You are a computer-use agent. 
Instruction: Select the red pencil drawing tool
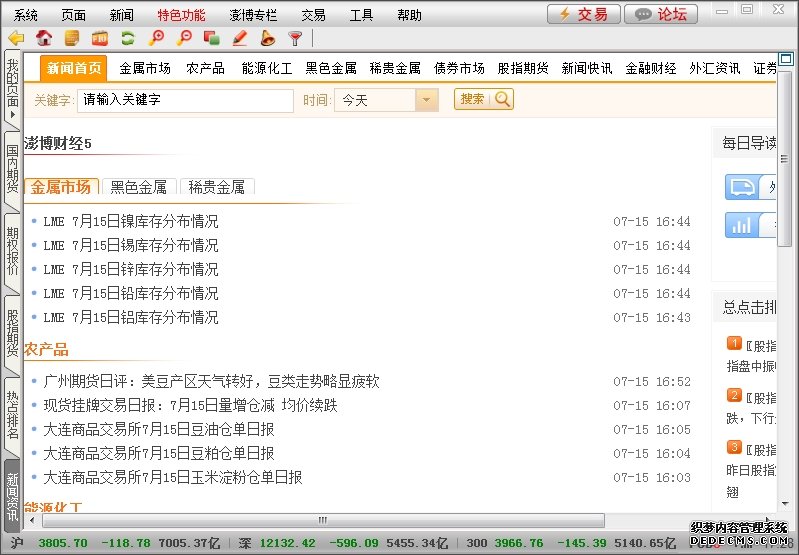(239, 39)
